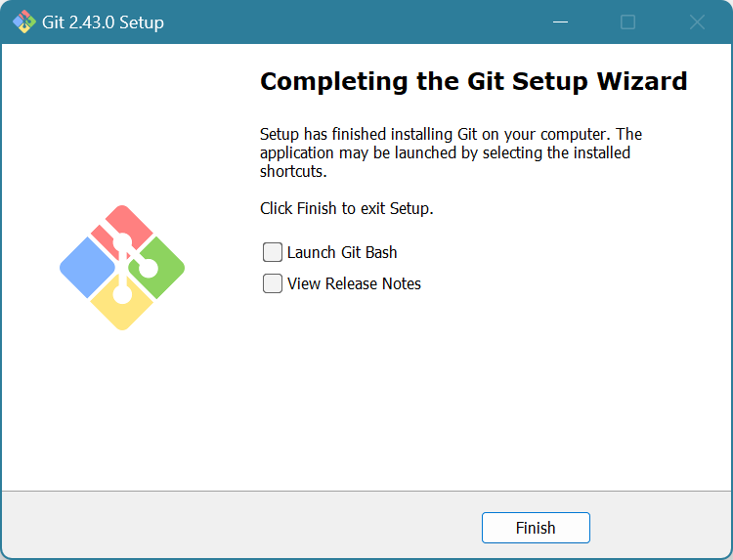The image size is (733, 560).
Task: Click the "Setup has finished installing Git" paragraph
Action: [451, 152]
